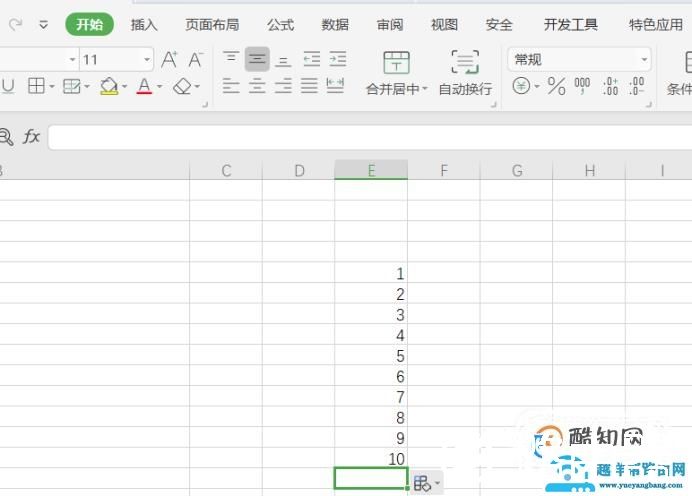
Task: Select column G header
Action: [517, 170]
